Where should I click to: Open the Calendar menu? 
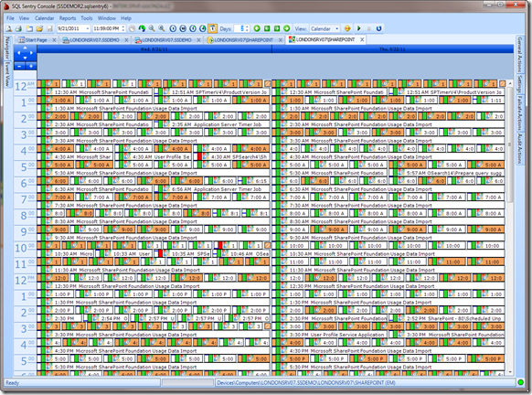tap(45, 18)
